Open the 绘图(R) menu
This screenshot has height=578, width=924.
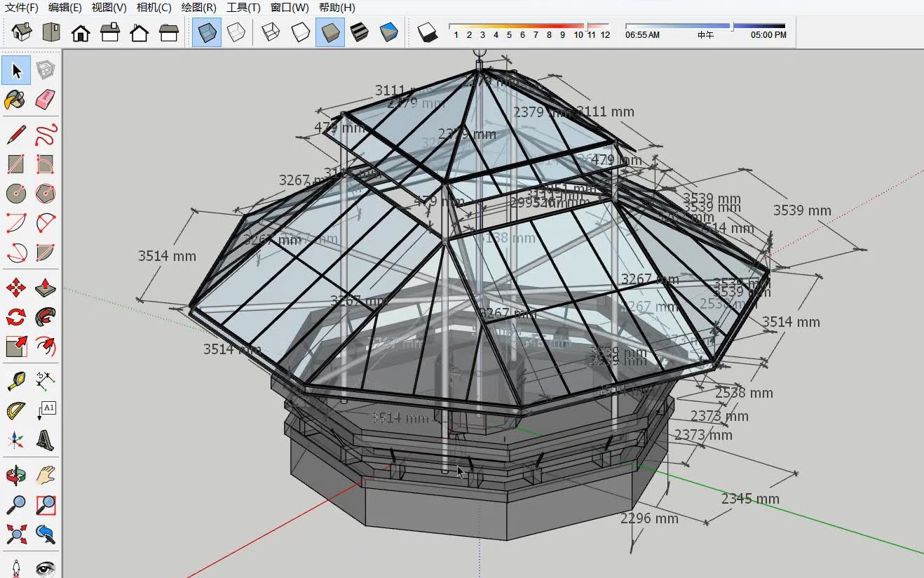[x=199, y=8]
